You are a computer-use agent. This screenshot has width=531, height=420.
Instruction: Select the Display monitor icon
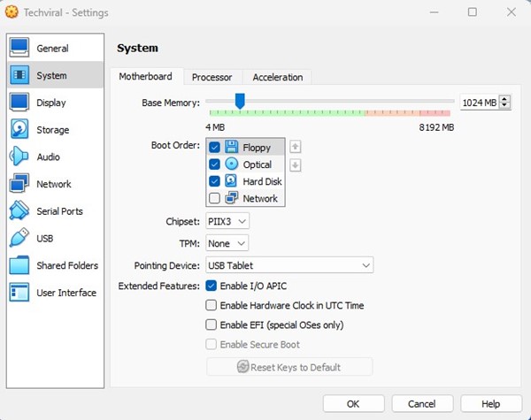click(x=19, y=103)
